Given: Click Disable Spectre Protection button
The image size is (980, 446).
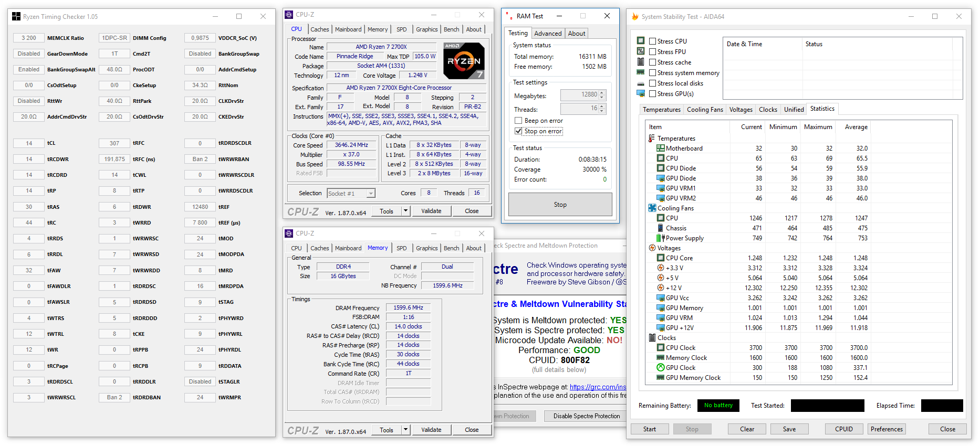Looking at the screenshot, I should point(587,416).
